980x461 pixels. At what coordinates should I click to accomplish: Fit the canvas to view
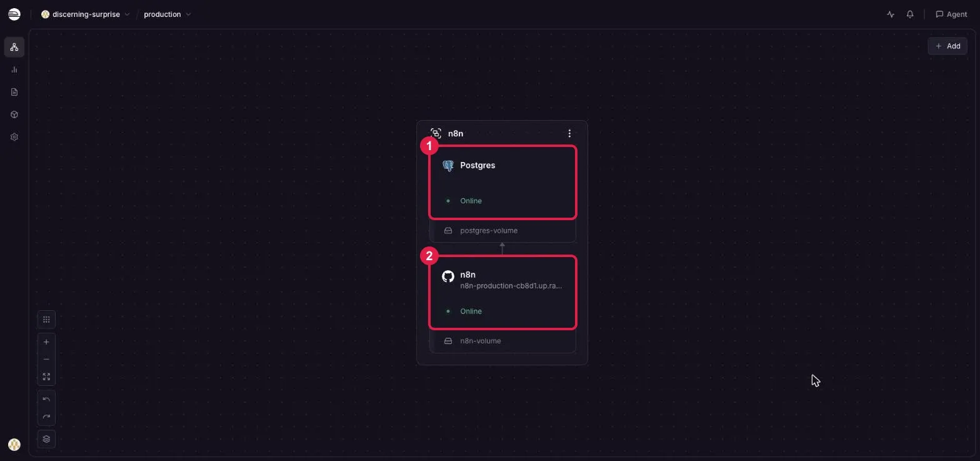(46, 377)
